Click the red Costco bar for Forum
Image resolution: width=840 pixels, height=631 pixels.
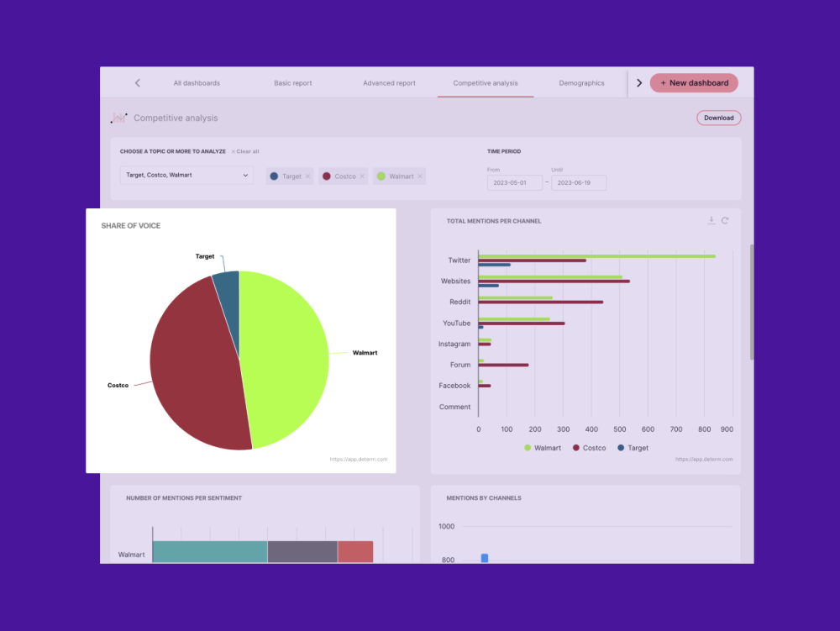(503, 365)
